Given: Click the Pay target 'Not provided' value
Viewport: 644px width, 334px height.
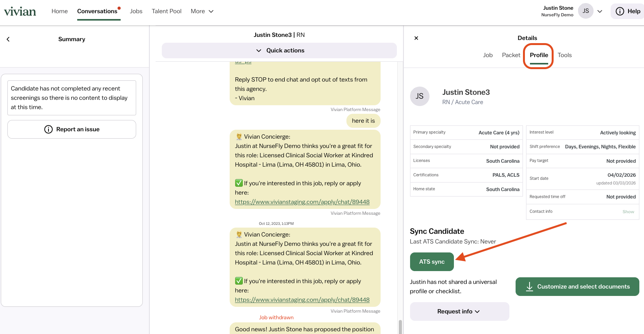Looking at the screenshot, I should click(x=621, y=161).
